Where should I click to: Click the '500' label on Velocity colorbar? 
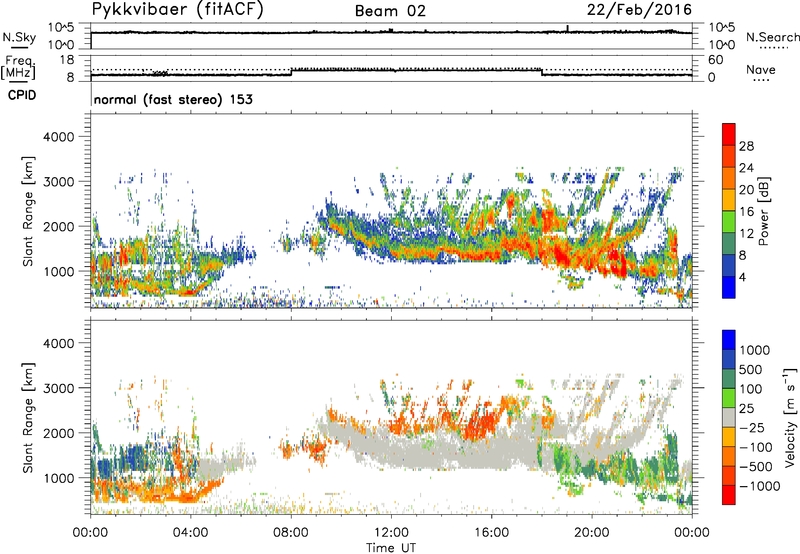(751, 370)
